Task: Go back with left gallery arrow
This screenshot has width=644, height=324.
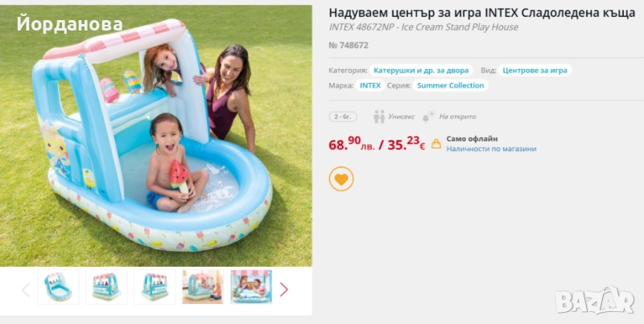Action: coord(26,289)
